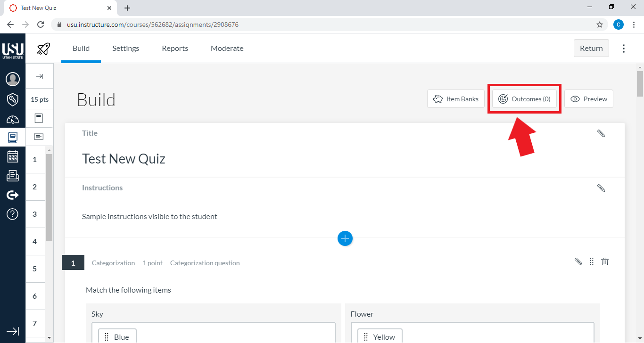Add a new item with blue plus button
The image size is (644, 343).
coord(345,239)
